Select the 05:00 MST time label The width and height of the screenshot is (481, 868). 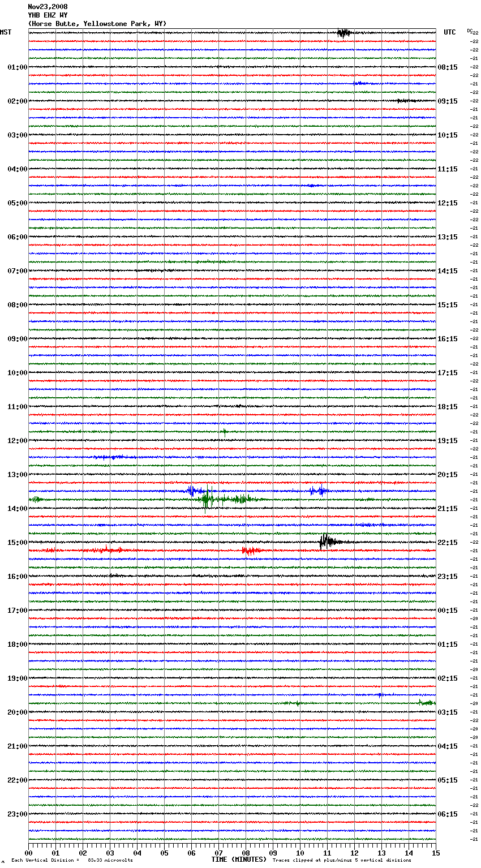pos(18,203)
